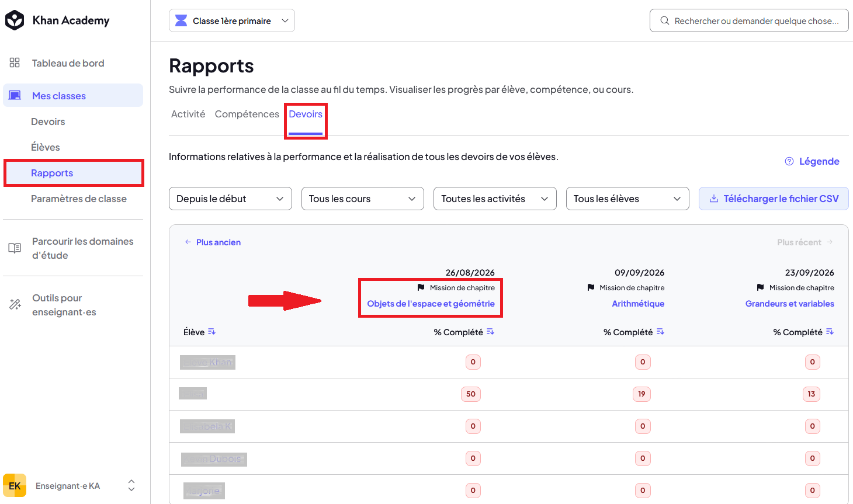This screenshot has width=853, height=504.
Task: Click the Outils pour enseignant·es wand icon
Action: (x=15, y=304)
